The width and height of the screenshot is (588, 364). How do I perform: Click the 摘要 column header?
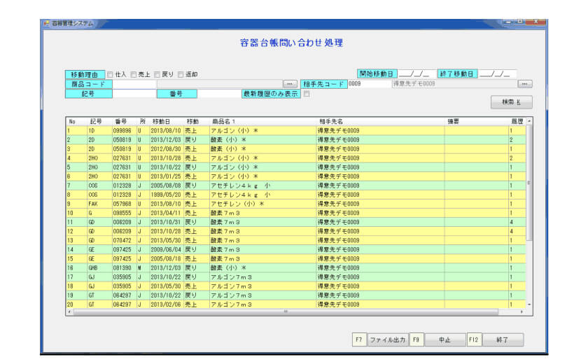coord(454,122)
